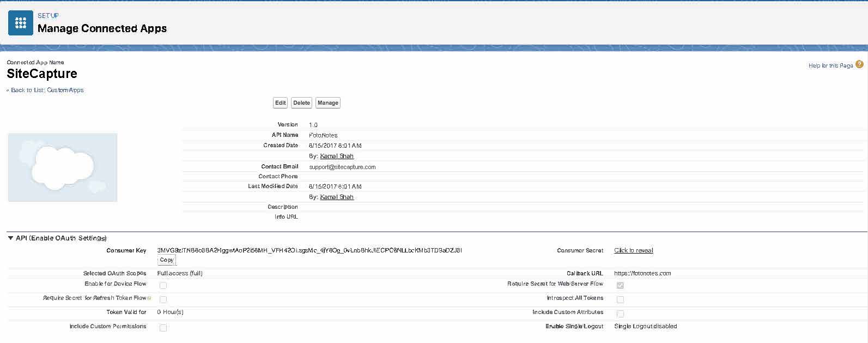868x343 pixels.
Task: Toggle Introspect All Tokens checkbox
Action: tap(620, 299)
